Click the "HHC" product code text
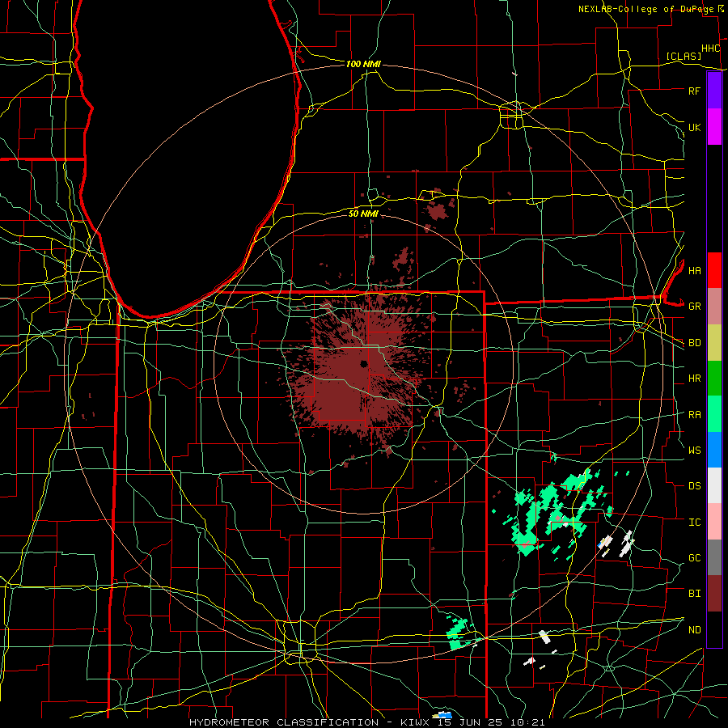Screen dimensions: 728x728 [x=710, y=49]
